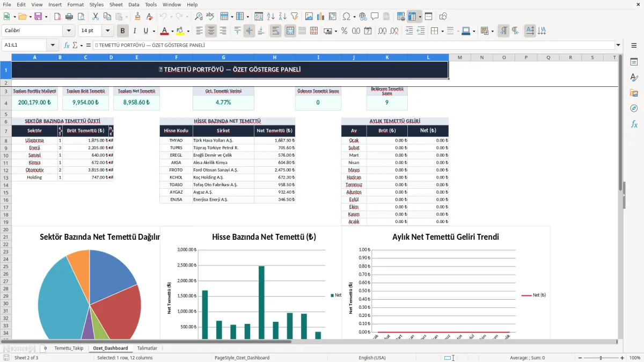Open Save button dropdown arrow
The width and height of the screenshot is (644, 362).
coord(46,17)
